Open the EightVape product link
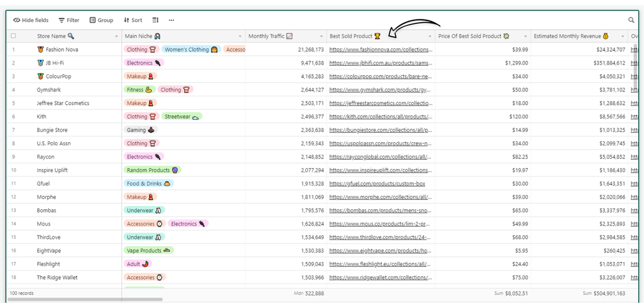The image size is (644, 303). [x=381, y=251]
